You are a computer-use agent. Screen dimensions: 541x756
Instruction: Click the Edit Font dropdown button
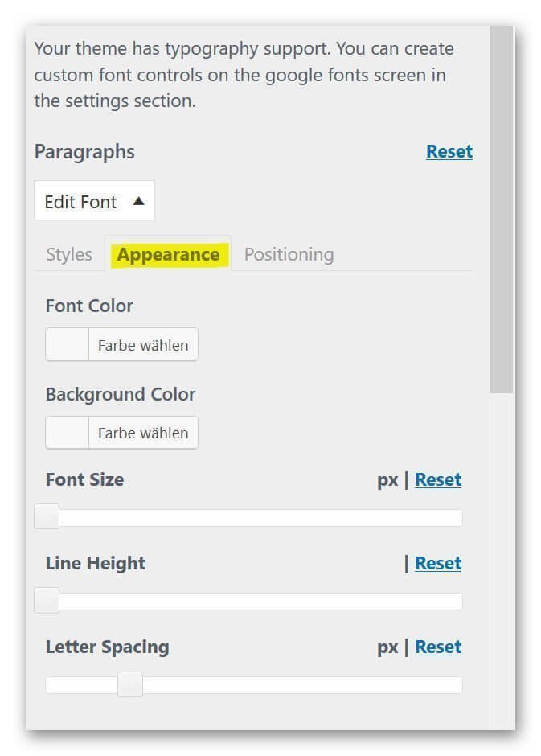point(94,200)
